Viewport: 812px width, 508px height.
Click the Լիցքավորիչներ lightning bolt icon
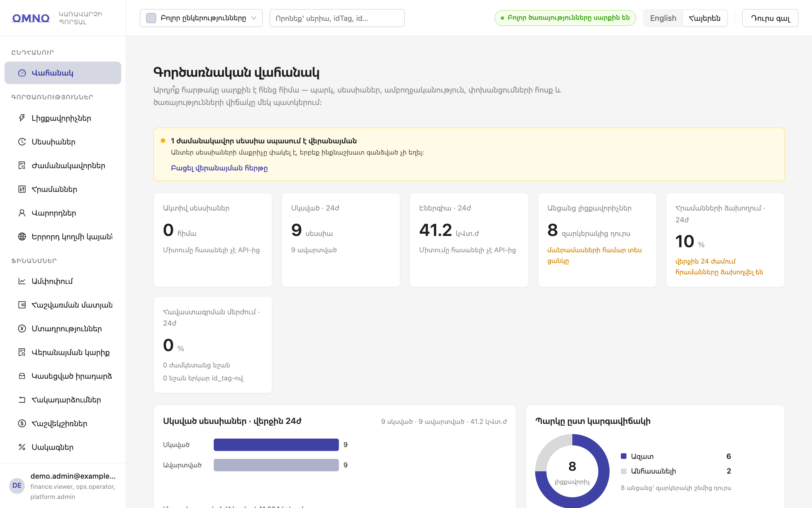click(x=22, y=118)
